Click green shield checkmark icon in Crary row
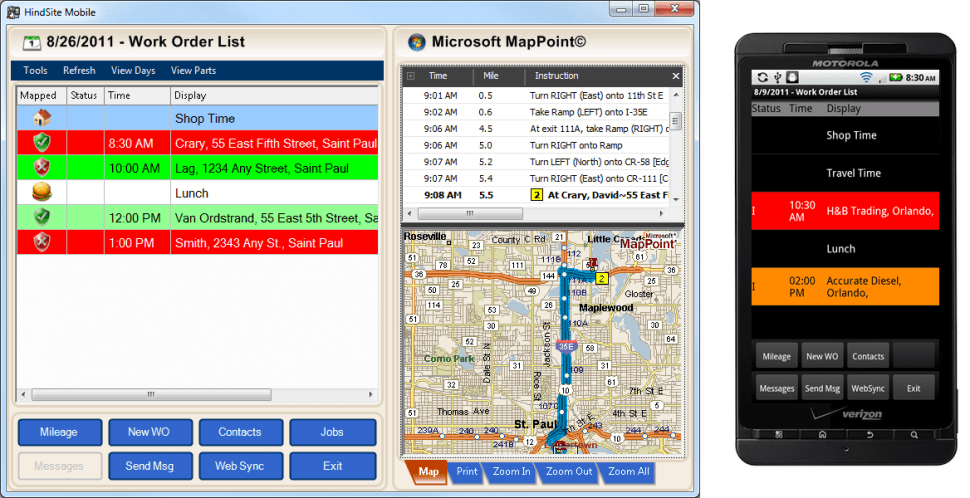The width and height of the screenshot is (970, 498). pos(41,143)
